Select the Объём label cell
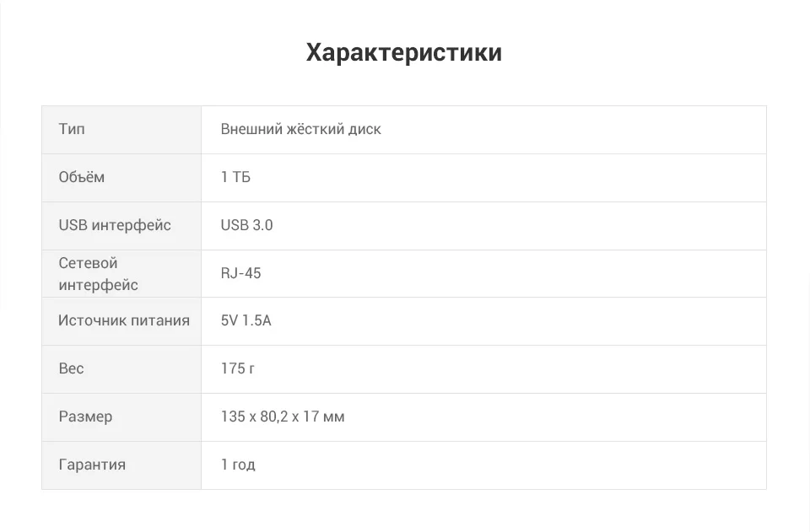Image resolution: width=810 pixels, height=532 pixels. pyautogui.click(x=121, y=178)
